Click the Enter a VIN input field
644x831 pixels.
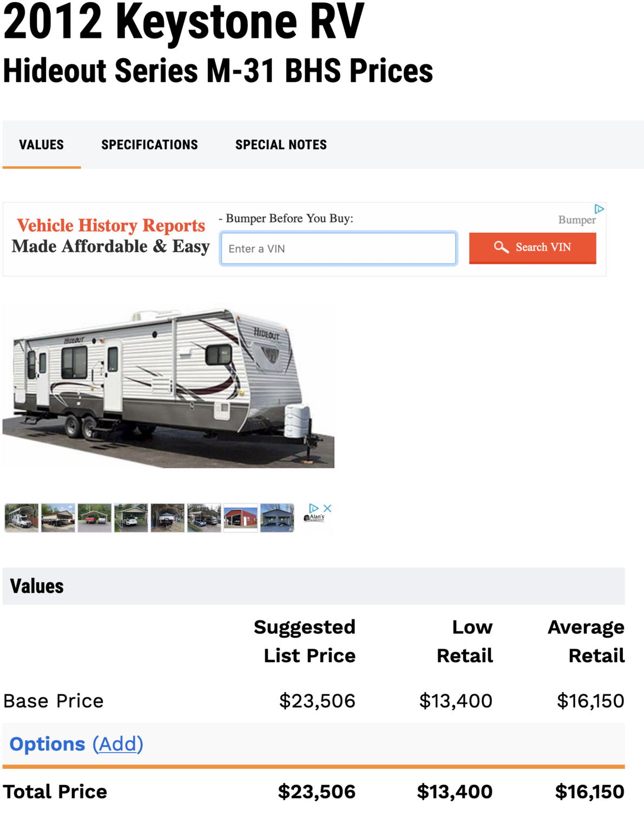coord(339,248)
